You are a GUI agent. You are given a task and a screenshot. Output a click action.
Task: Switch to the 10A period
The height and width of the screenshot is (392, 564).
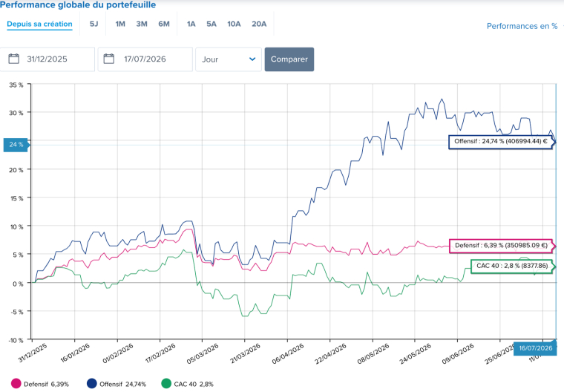(234, 24)
